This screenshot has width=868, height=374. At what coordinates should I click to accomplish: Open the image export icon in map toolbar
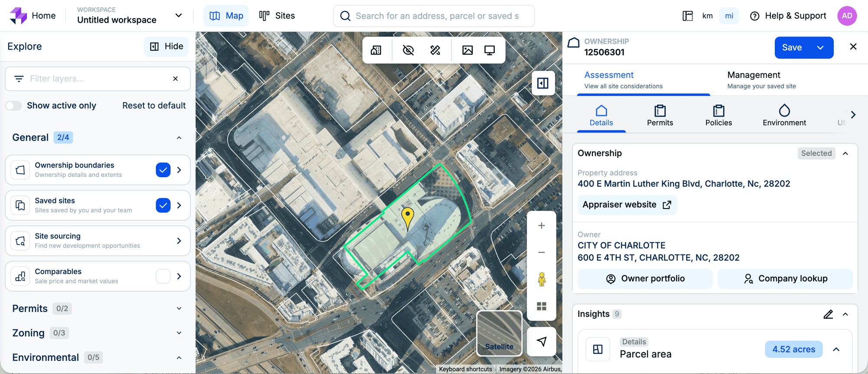(x=467, y=50)
